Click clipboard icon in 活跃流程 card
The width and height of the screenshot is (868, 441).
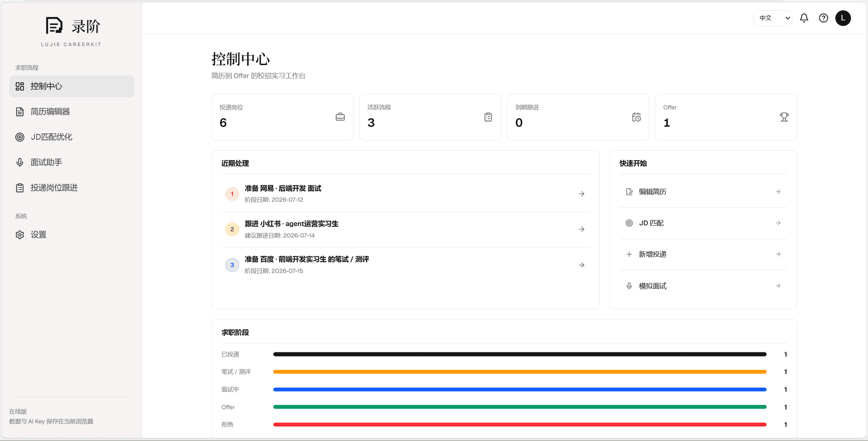(488, 117)
